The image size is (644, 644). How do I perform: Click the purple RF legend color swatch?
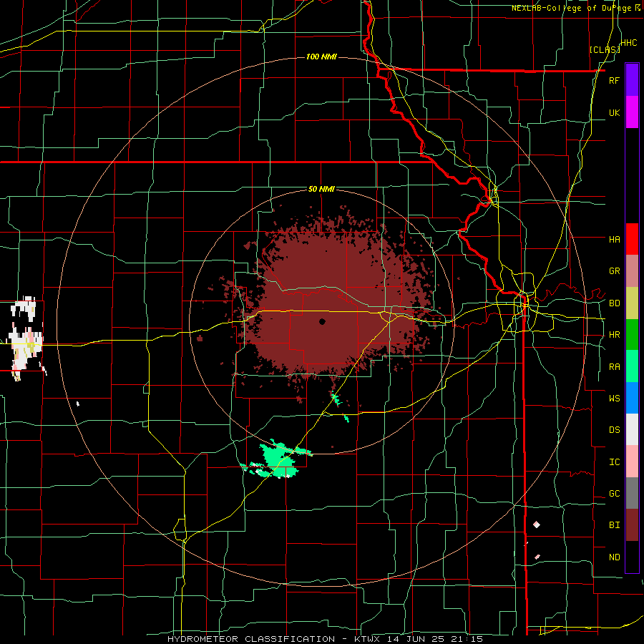pos(632,80)
